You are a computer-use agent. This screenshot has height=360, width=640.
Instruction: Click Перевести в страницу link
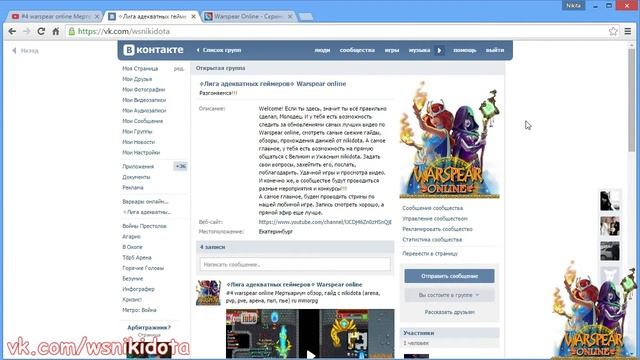[430, 253]
